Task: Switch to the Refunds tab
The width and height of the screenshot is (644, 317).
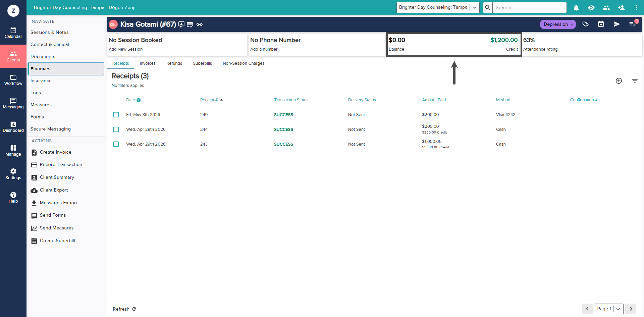Action: (174, 63)
